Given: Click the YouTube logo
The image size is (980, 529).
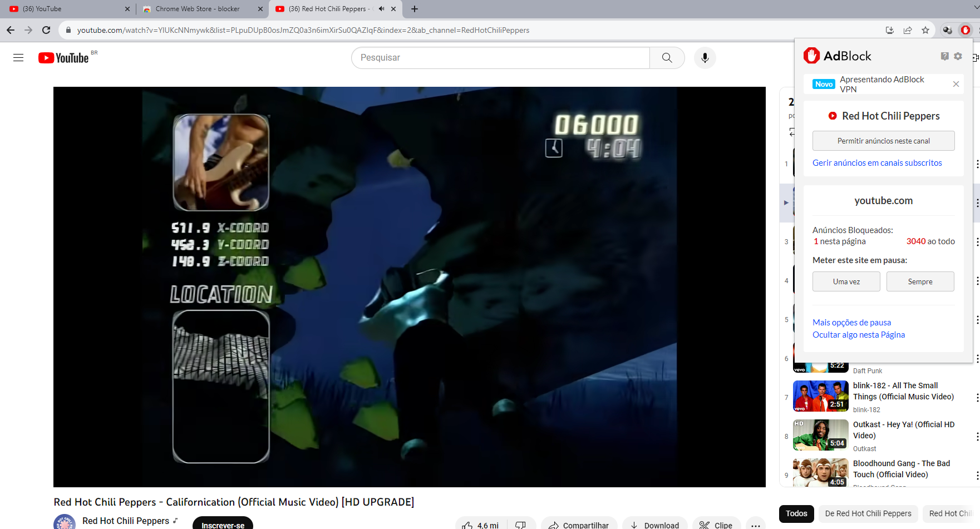Looking at the screenshot, I should click(x=63, y=58).
